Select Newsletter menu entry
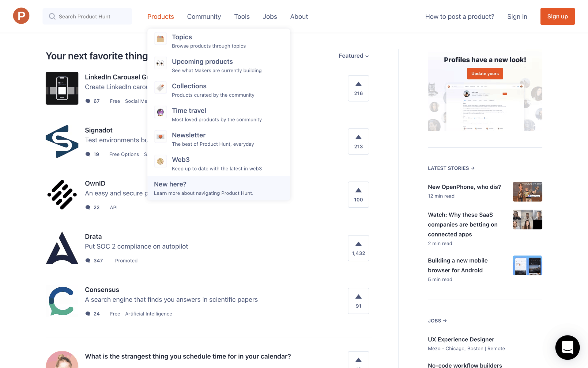This screenshot has width=588, height=368. pos(219,139)
